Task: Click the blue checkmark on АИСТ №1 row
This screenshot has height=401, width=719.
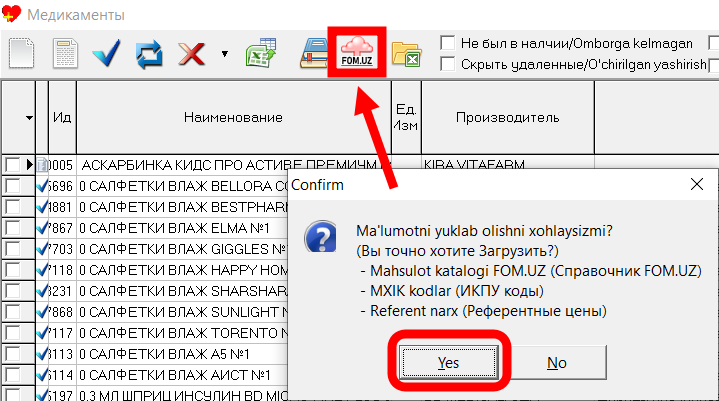Action: pos(42,375)
